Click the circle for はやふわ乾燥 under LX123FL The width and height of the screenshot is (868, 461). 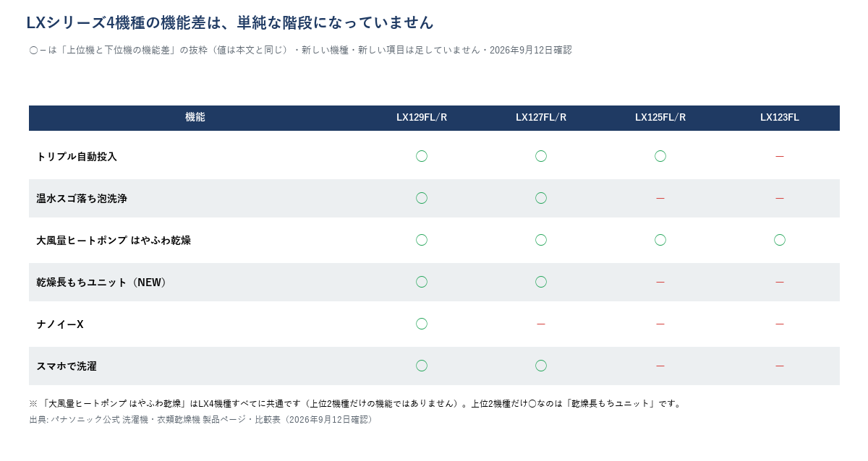point(780,240)
